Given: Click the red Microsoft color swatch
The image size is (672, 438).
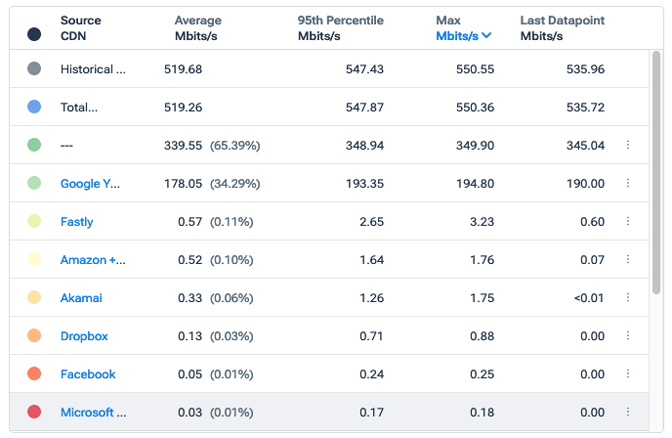Looking at the screenshot, I should tap(34, 412).
